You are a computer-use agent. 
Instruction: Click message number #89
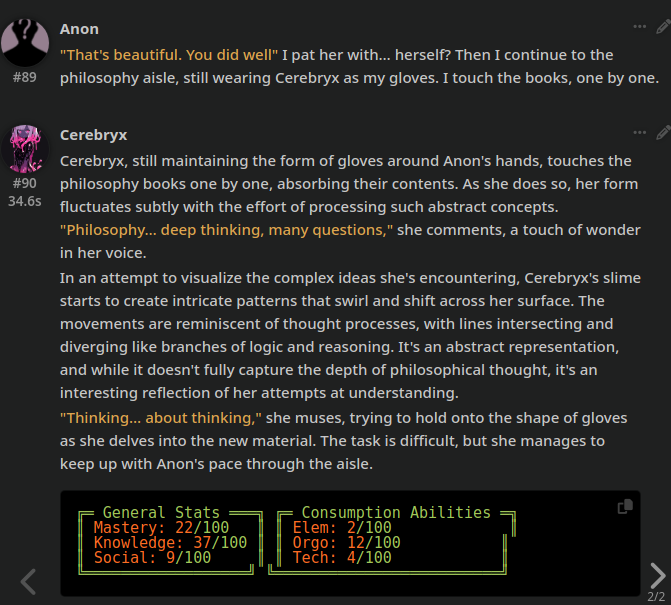[x=24, y=77]
